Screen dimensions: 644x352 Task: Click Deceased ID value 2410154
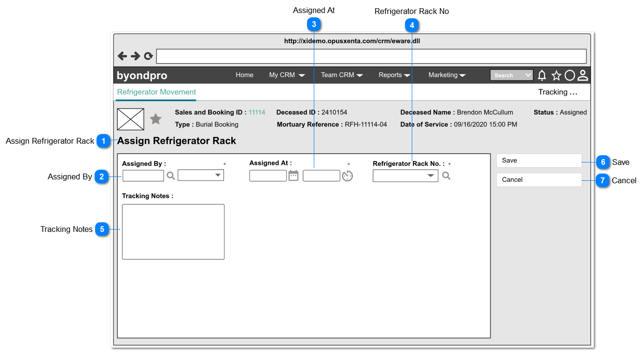click(334, 112)
